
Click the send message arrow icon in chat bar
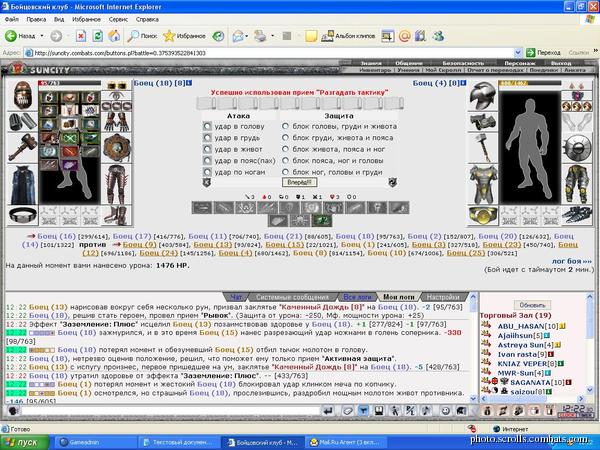click(x=328, y=411)
